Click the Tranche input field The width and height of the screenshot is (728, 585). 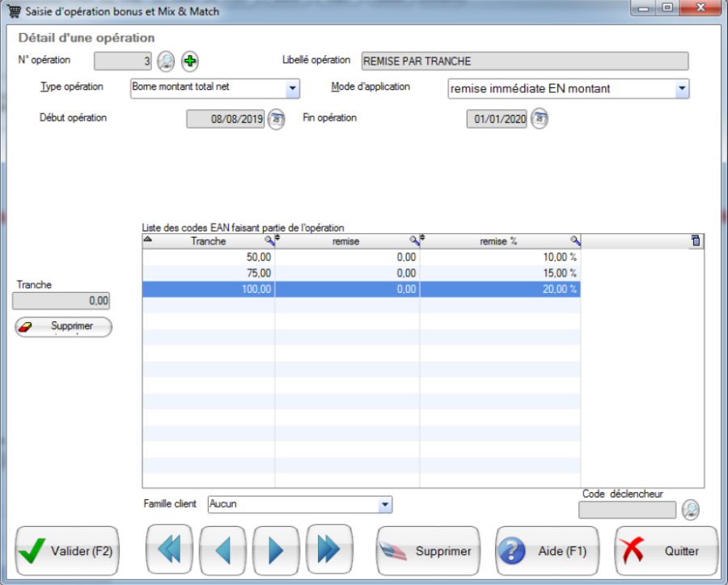61,301
